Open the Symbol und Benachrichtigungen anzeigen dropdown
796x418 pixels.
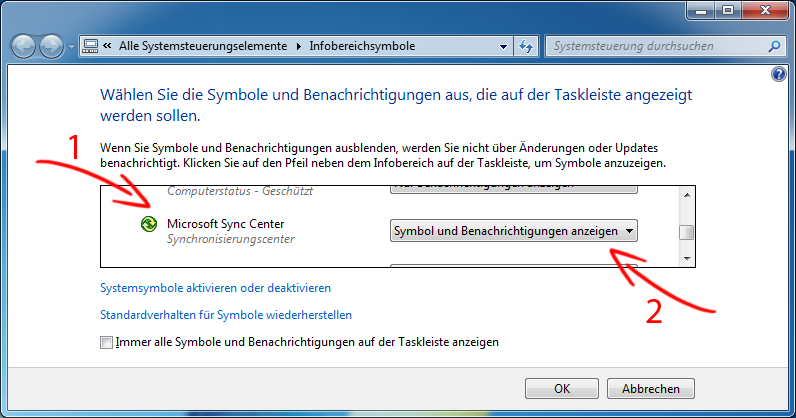[513, 231]
